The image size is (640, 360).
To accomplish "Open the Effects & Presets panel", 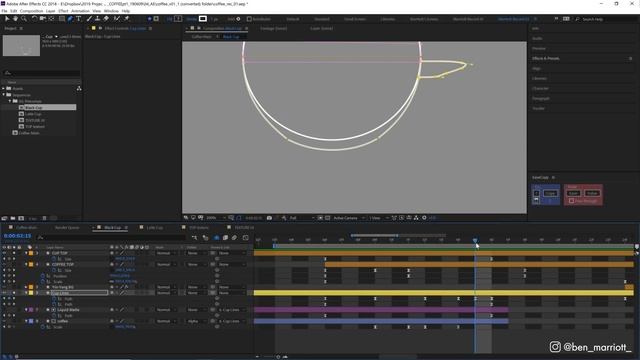I will pos(546,58).
